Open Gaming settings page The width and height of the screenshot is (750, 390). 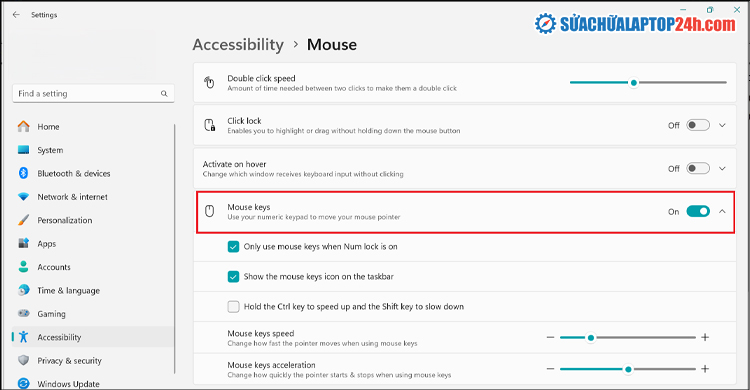click(93, 314)
